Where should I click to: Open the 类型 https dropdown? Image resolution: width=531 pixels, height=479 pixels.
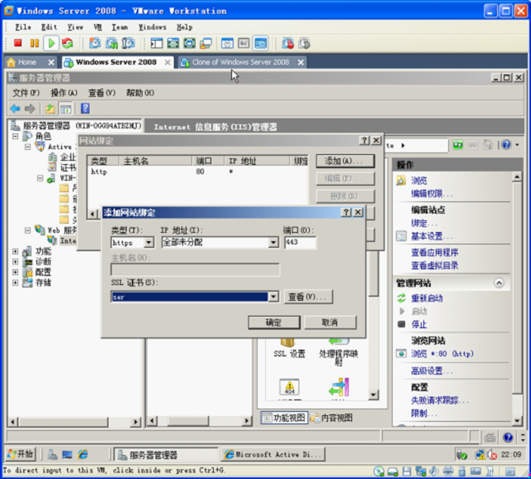[148, 243]
